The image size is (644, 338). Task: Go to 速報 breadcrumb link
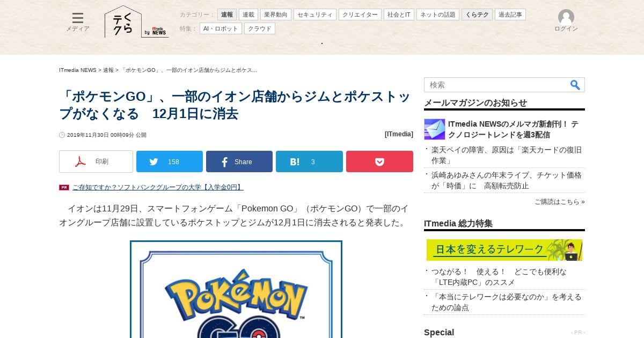[x=108, y=70]
